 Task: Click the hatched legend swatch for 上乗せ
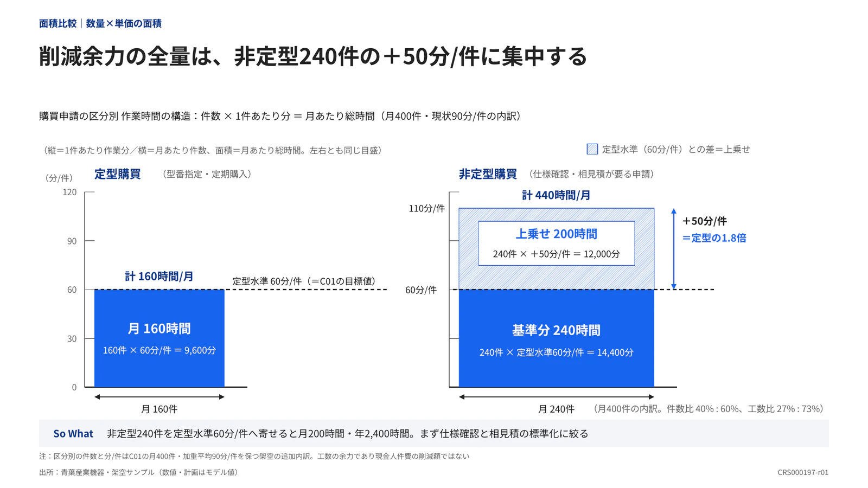click(x=592, y=149)
